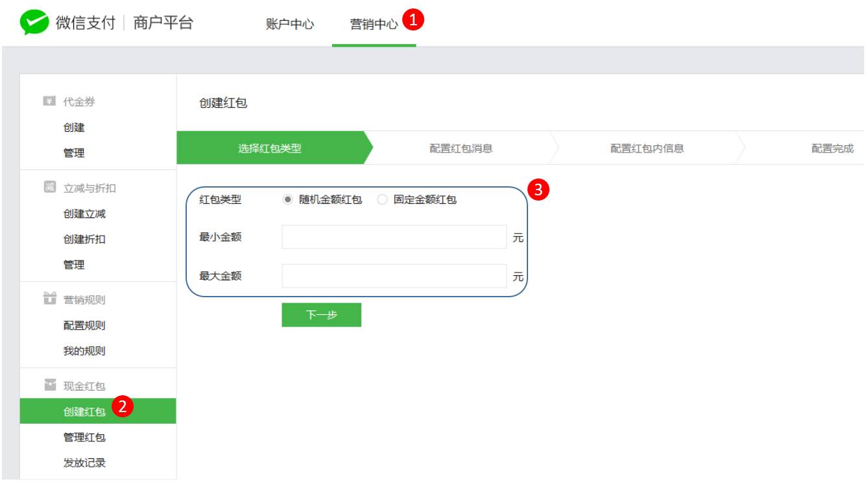Click the 营销规则 section heading
The image size is (868, 490).
pos(84,300)
